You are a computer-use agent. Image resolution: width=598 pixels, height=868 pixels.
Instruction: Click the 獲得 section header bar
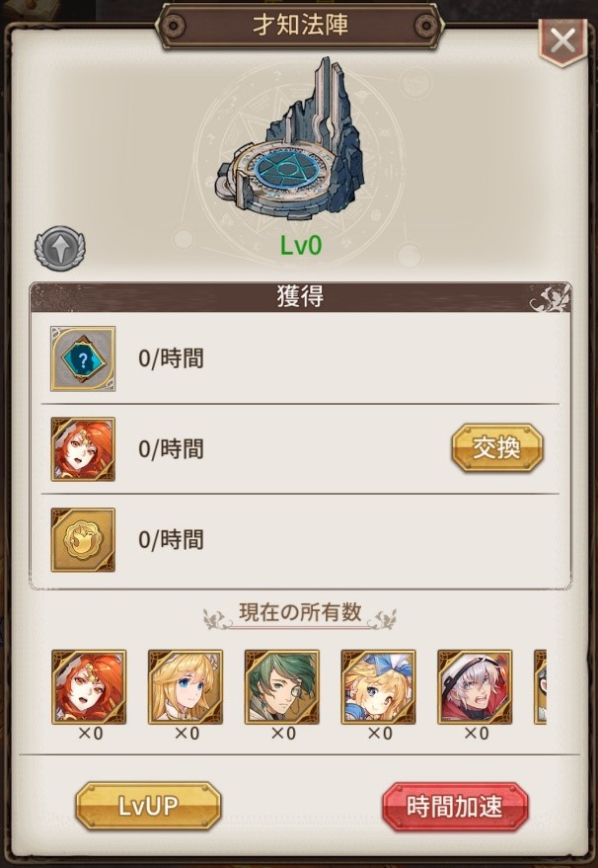300,297
